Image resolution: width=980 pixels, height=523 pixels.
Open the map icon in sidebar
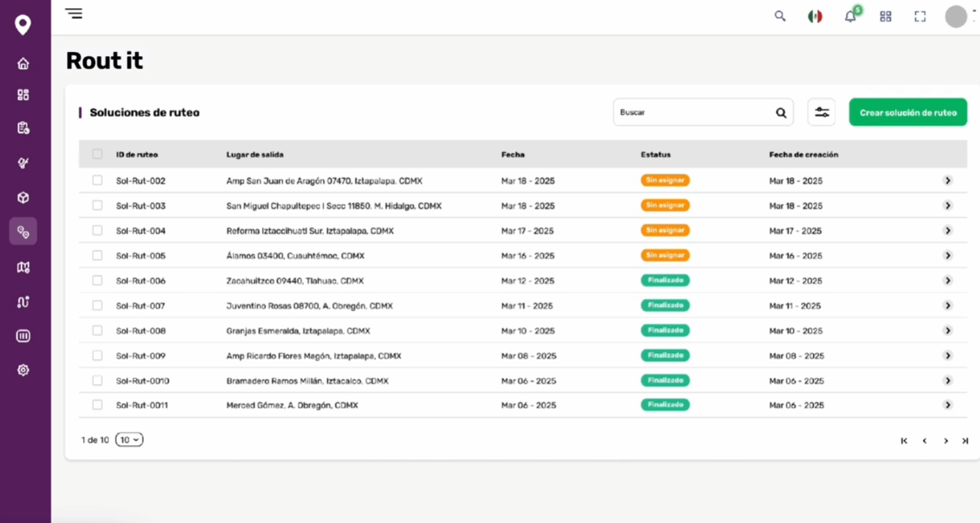pyautogui.click(x=23, y=267)
